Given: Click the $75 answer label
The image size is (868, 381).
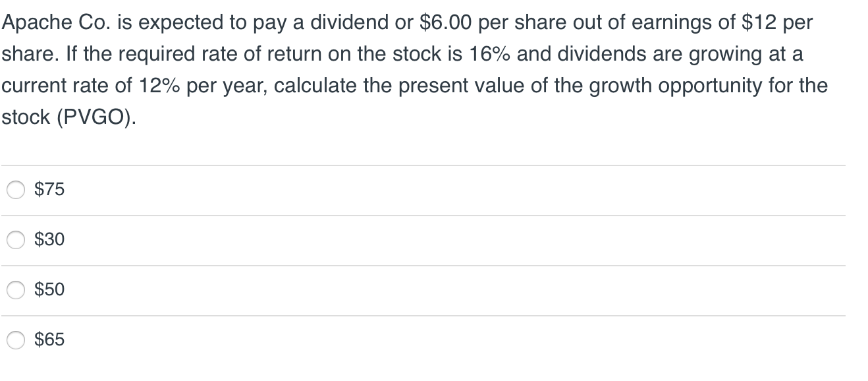Looking at the screenshot, I should tap(48, 190).
